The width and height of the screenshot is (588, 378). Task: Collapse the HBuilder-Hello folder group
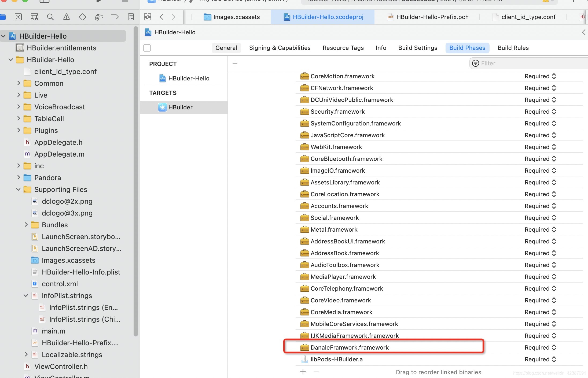pos(11,60)
